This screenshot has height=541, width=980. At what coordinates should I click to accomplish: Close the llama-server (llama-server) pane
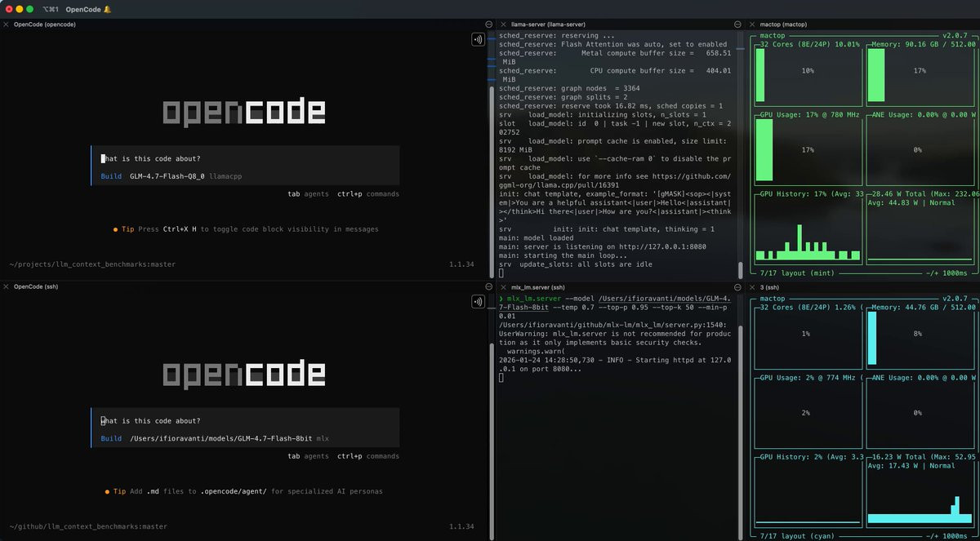click(x=503, y=24)
